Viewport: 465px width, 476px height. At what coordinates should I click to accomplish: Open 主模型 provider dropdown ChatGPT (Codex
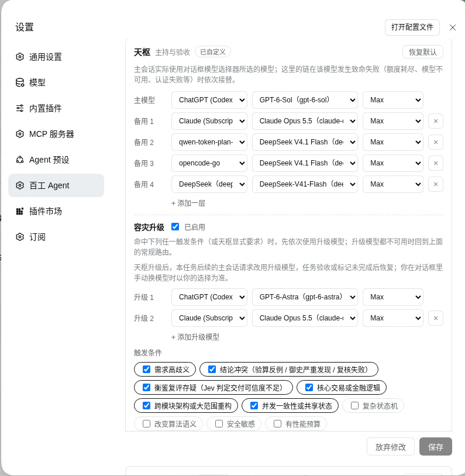(209, 100)
